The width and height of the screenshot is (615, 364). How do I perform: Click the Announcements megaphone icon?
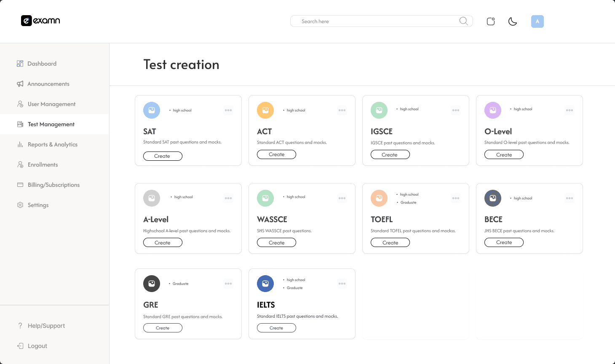(20, 83)
